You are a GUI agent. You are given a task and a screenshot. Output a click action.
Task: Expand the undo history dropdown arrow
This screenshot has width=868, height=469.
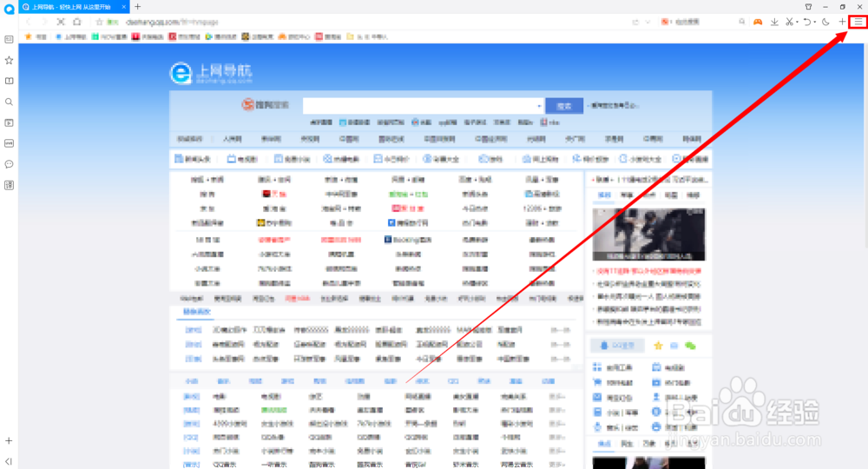(814, 23)
